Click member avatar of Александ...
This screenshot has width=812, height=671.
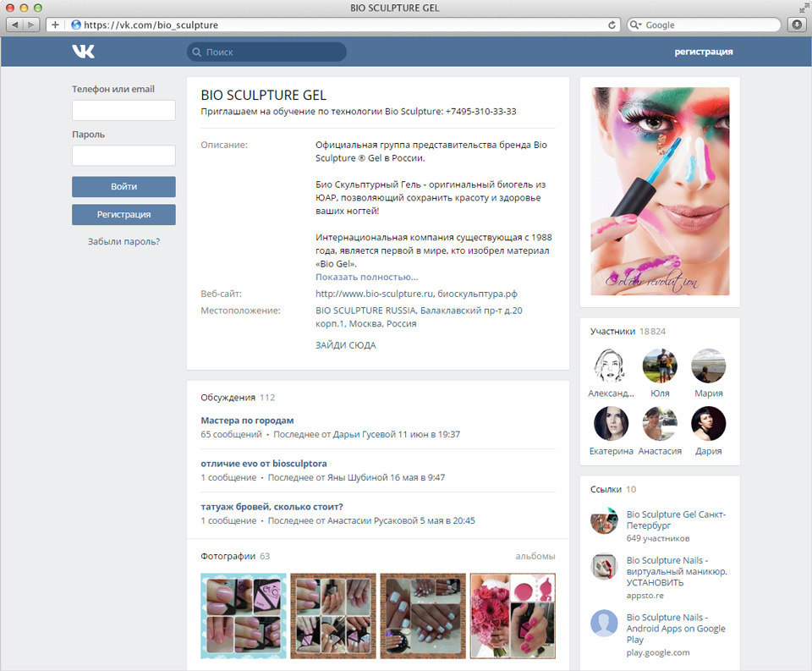[x=611, y=366]
